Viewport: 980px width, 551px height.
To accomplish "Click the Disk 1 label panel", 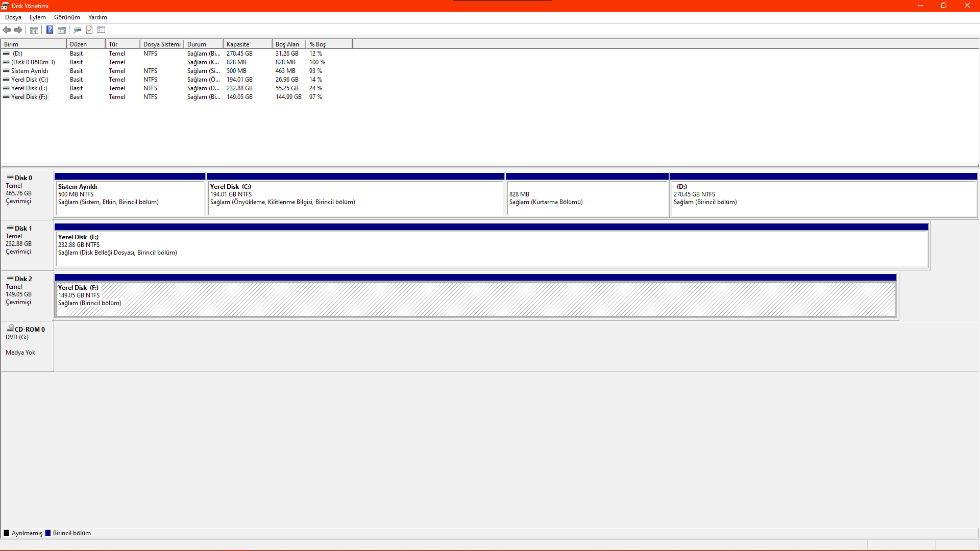I will click(x=27, y=245).
